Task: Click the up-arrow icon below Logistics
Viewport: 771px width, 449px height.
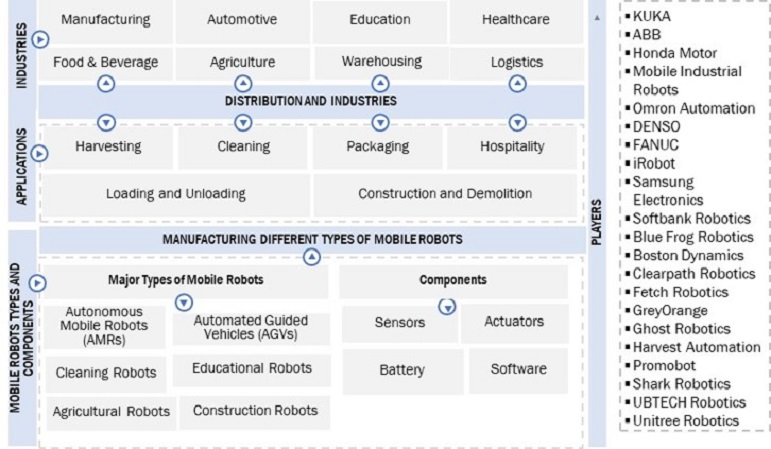Action: [517, 84]
